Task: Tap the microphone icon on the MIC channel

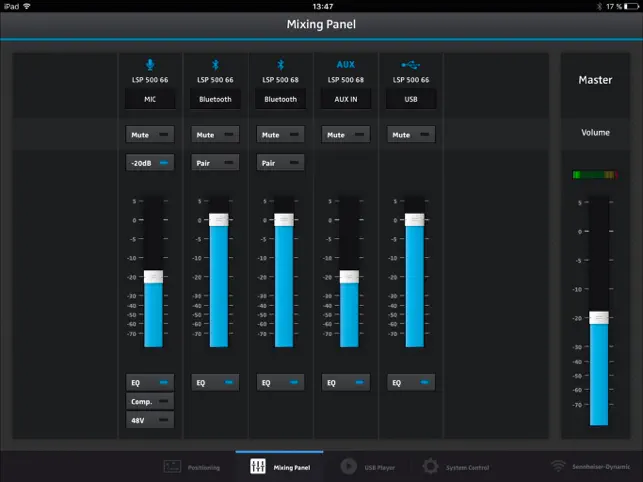Action: (150, 65)
